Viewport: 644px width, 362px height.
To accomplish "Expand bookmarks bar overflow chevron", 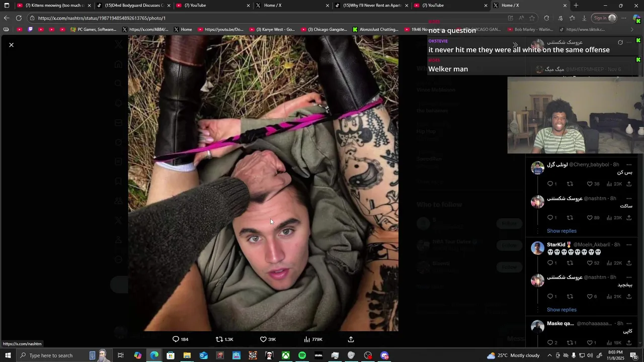I will 632,30.
